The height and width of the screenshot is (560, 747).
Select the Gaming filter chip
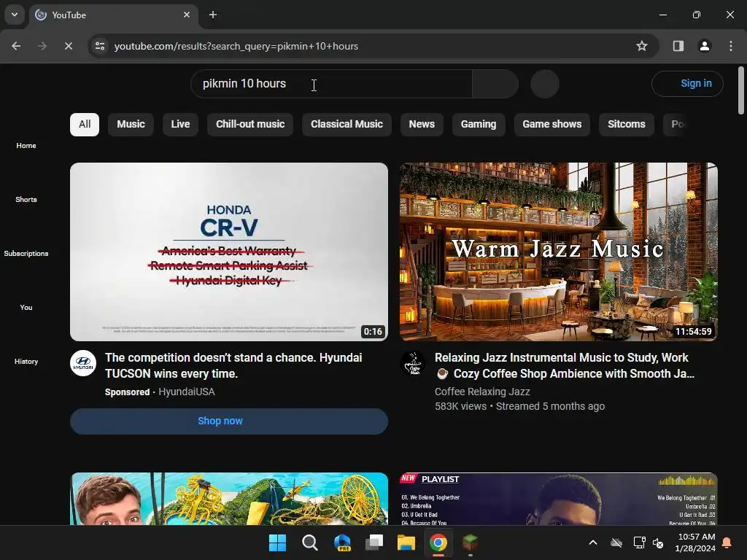pyautogui.click(x=479, y=124)
